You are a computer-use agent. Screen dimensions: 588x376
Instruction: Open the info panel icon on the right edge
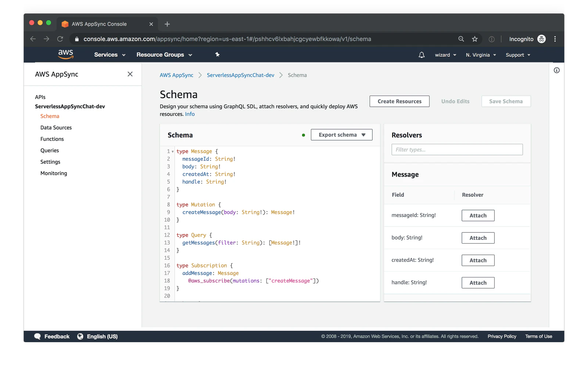[x=556, y=70]
